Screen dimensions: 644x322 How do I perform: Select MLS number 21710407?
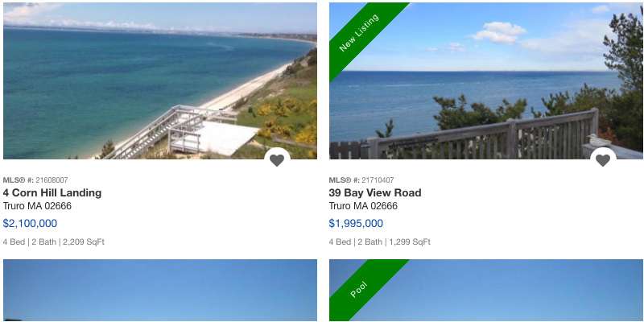pos(378,180)
